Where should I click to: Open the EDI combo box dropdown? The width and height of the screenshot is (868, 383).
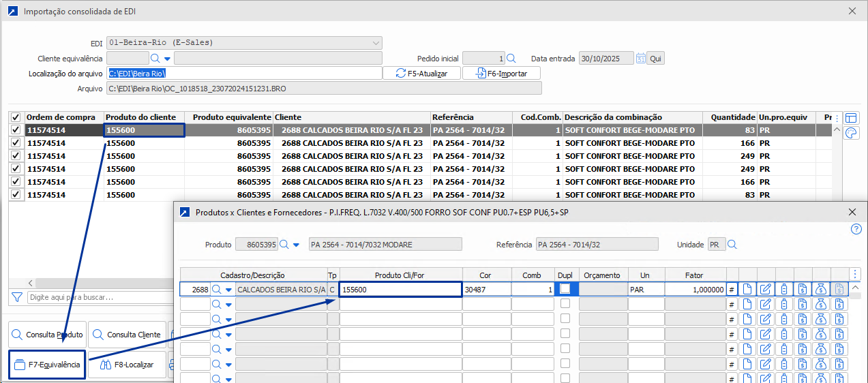[x=376, y=43]
